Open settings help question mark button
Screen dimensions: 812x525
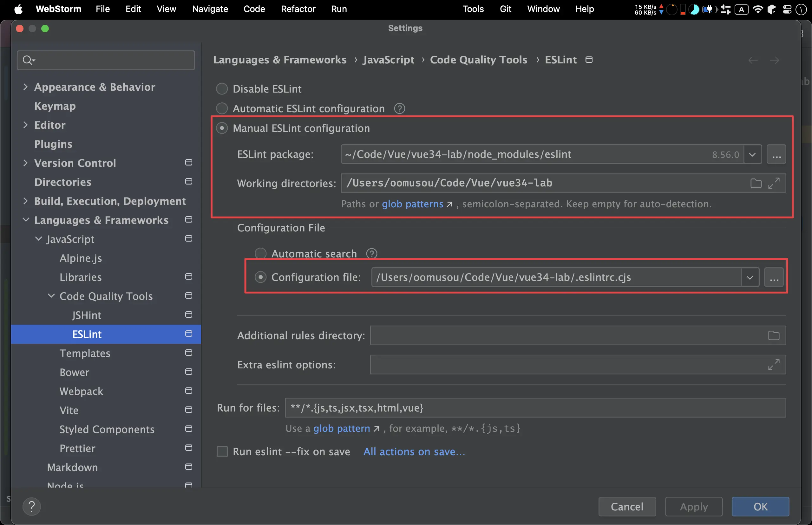32,507
